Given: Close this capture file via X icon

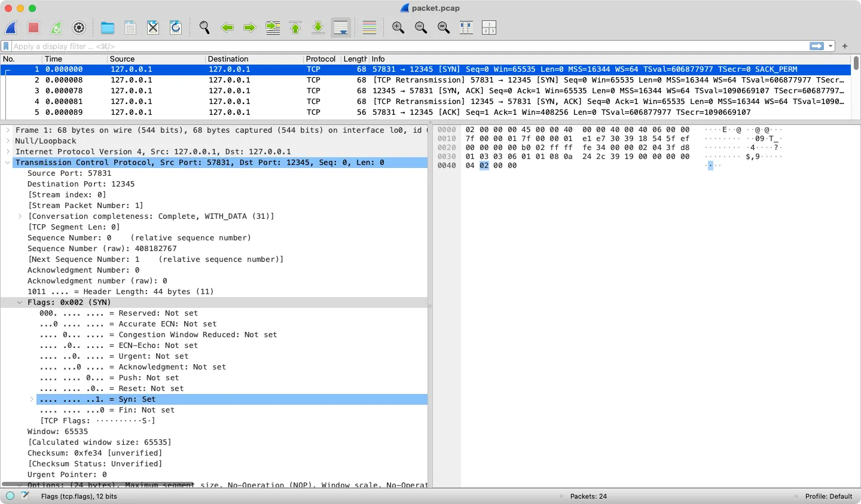Looking at the screenshot, I should 153,28.
